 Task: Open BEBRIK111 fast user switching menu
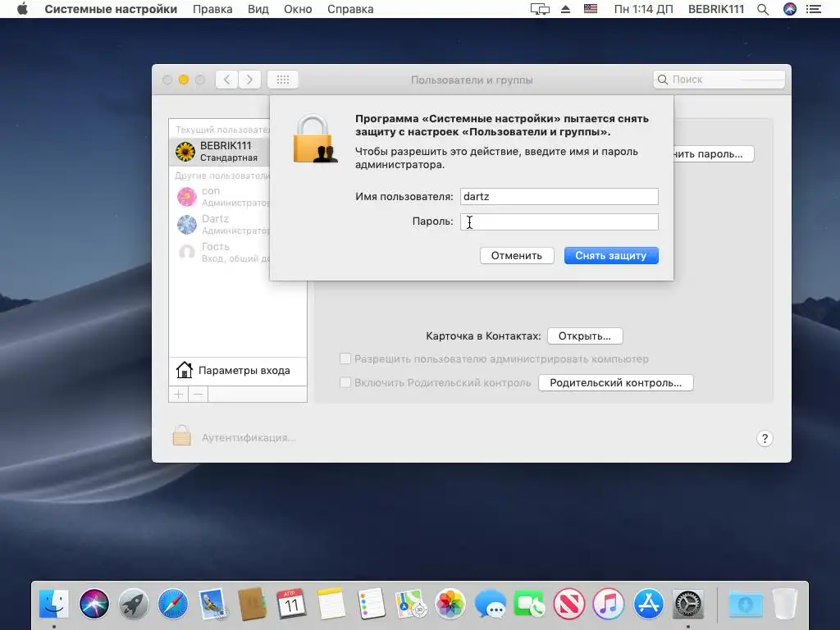click(716, 9)
